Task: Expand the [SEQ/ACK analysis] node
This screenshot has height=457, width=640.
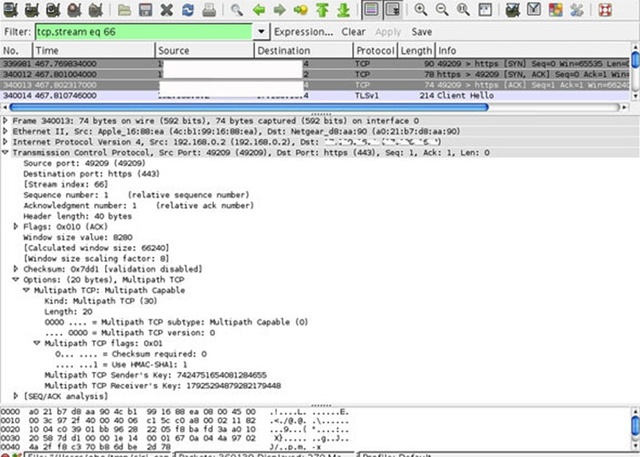Action: (16, 396)
